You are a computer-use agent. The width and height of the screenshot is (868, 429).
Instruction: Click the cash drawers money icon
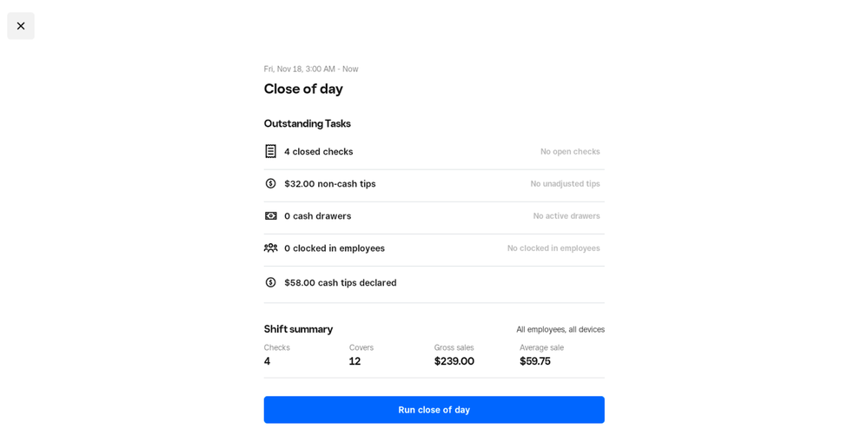pos(270,216)
